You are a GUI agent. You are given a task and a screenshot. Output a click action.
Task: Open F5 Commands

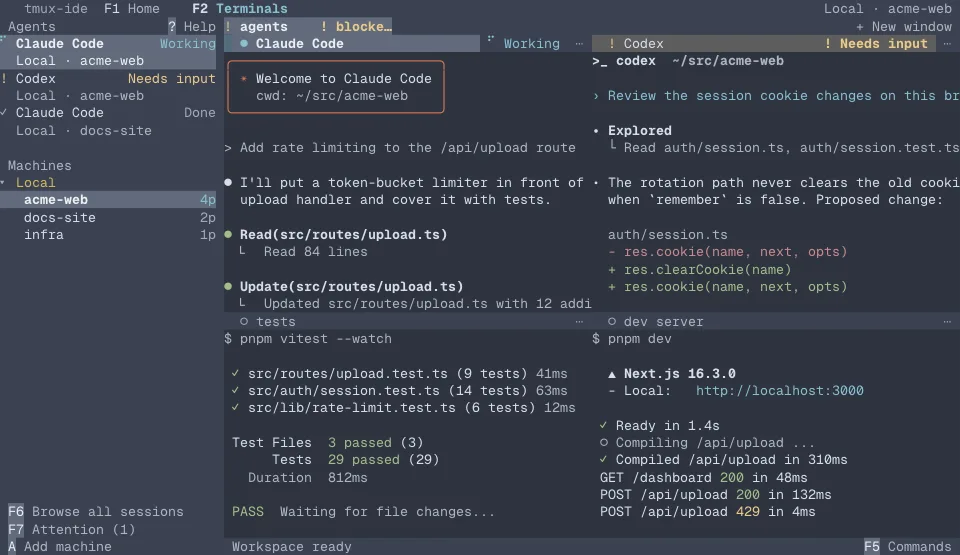907,546
